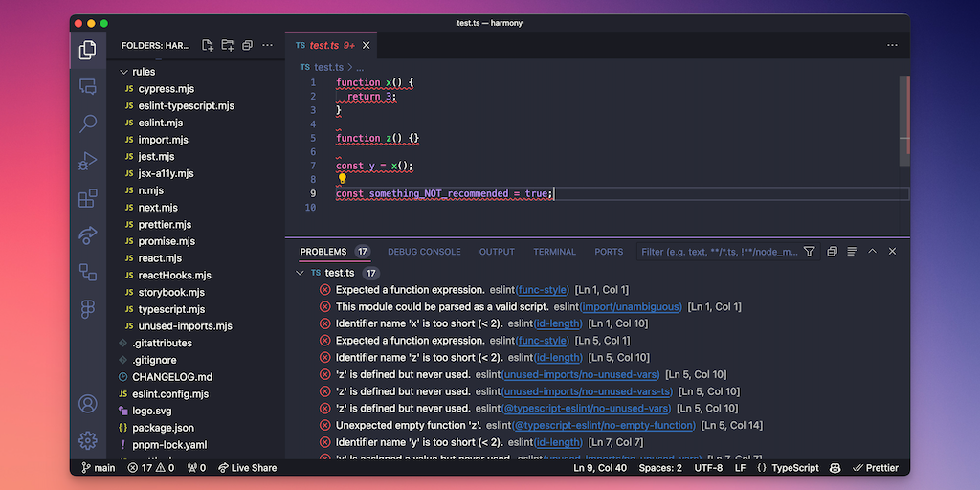Click the Live Share status bar button
The width and height of the screenshot is (980, 490).
(248, 468)
